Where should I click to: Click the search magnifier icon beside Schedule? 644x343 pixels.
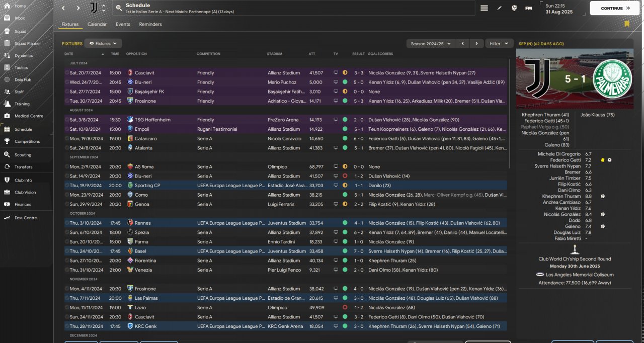pyautogui.click(x=118, y=8)
